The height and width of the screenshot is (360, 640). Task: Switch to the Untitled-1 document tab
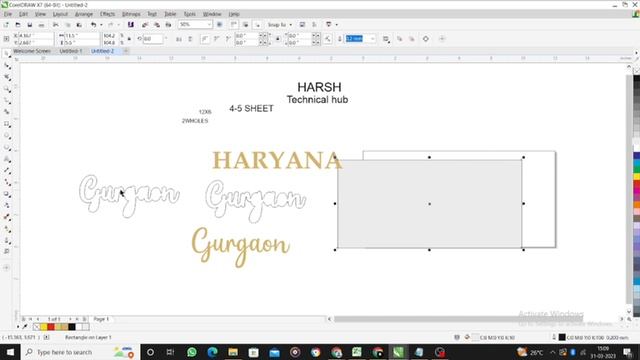click(71, 51)
